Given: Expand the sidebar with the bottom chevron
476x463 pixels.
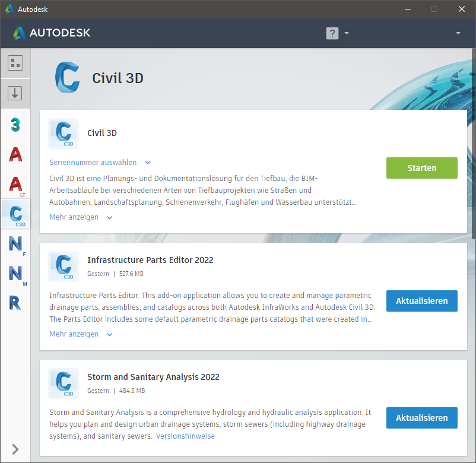Looking at the screenshot, I should pos(15,449).
